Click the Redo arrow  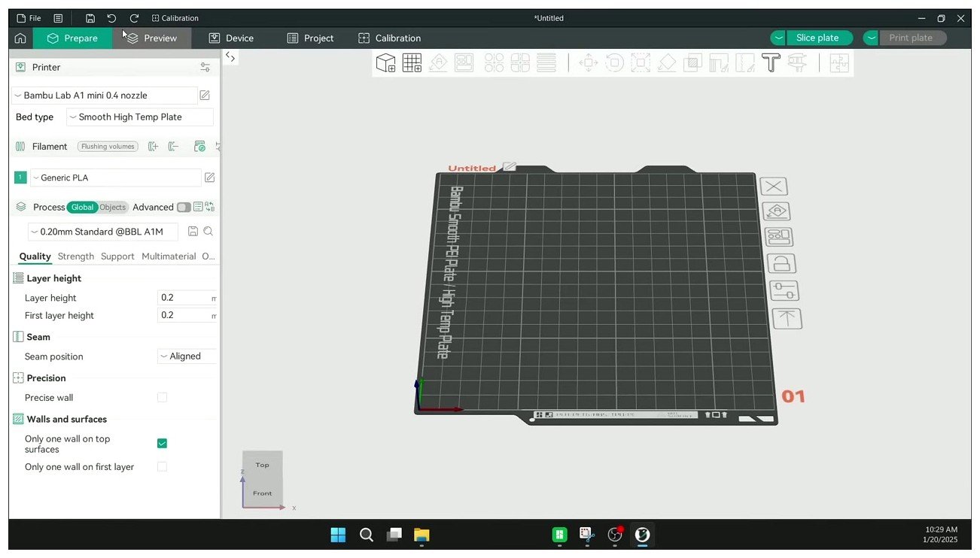[134, 18]
